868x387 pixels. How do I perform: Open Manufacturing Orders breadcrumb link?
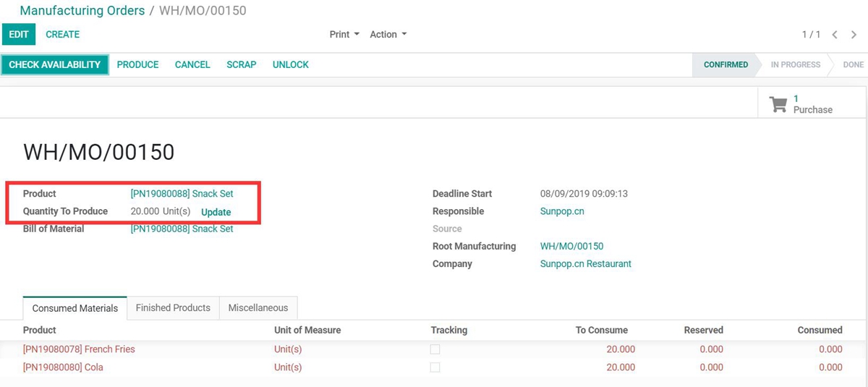click(82, 11)
